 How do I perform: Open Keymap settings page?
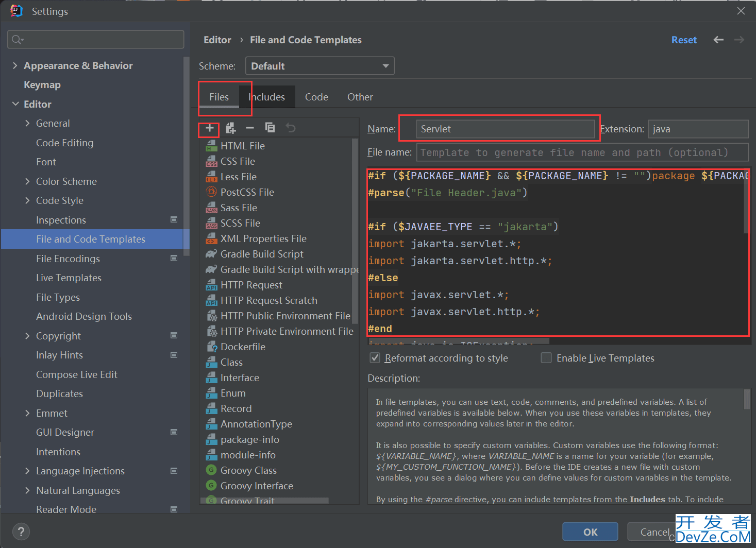pos(42,84)
